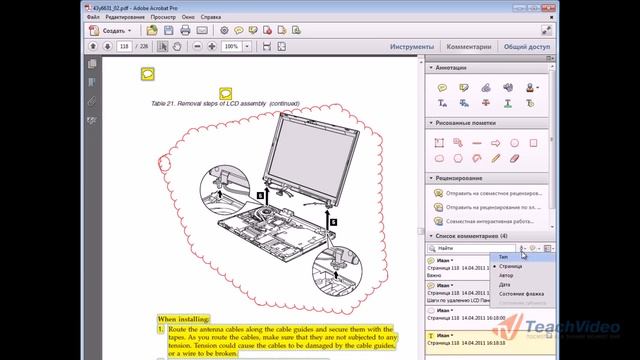Zoom out with the minus button

pos(197,47)
